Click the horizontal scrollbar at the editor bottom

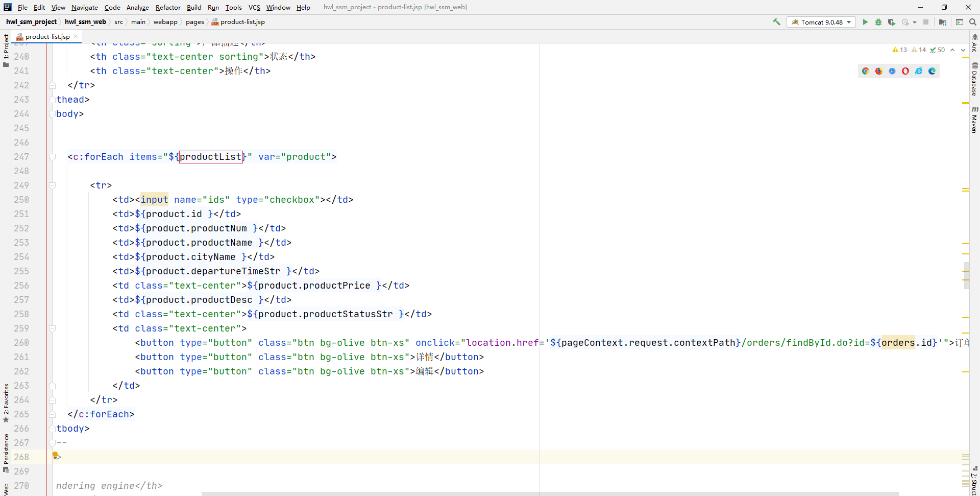pyautogui.click(x=550, y=494)
